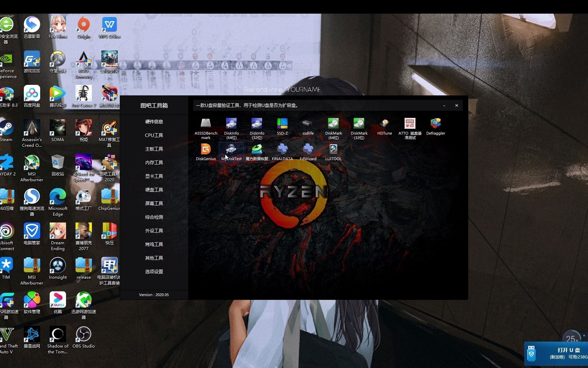Open the Origin desktop shortcut

coord(84,28)
